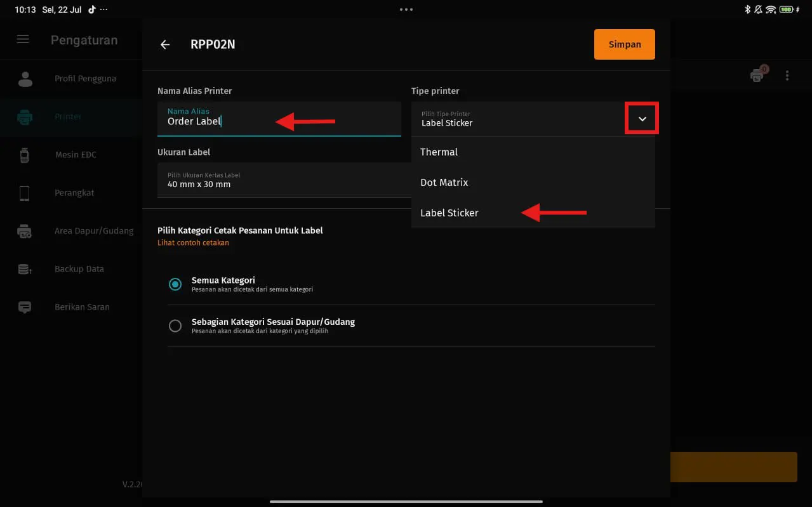Click the Backup Data database icon

[25, 269]
